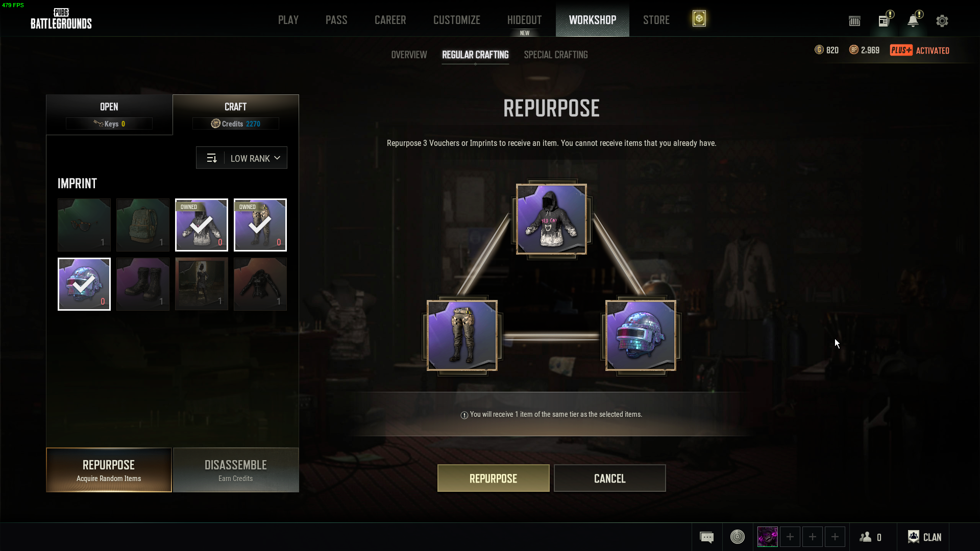
Task: Open the news feed icon
Action: point(884,20)
